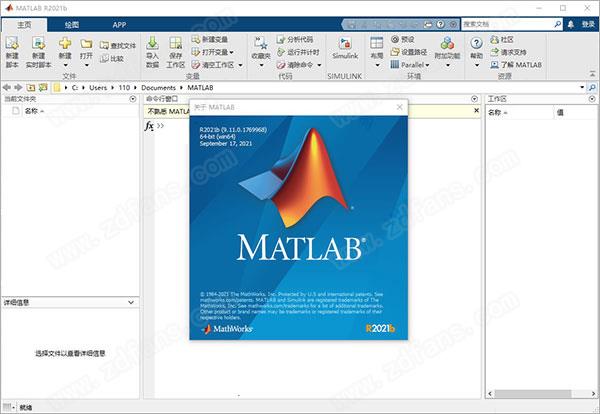The width and height of the screenshot is (600, 414).
Task: Collapse the toolstrip with the minimize arrow
Action: (x=592, y=73)
